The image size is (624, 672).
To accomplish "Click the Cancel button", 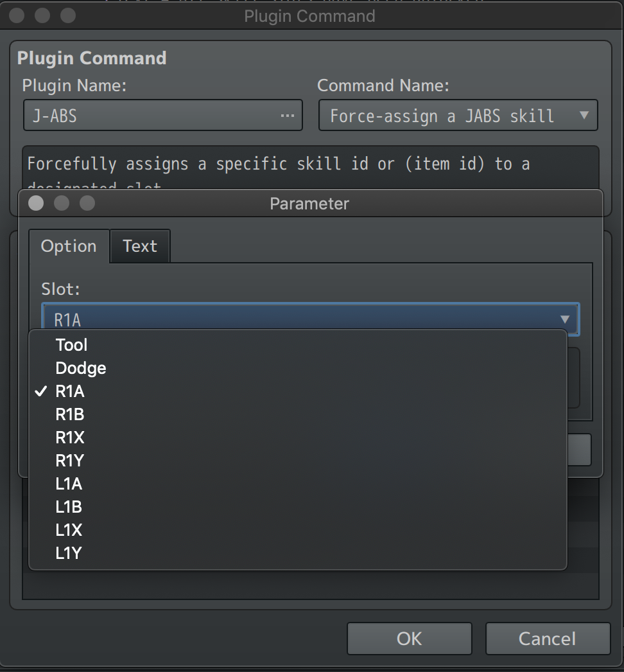I will click(x=548, y=639).
